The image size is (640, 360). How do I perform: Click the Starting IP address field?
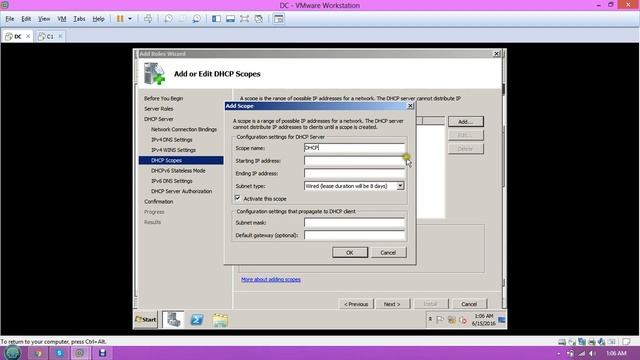coord(354,160)
